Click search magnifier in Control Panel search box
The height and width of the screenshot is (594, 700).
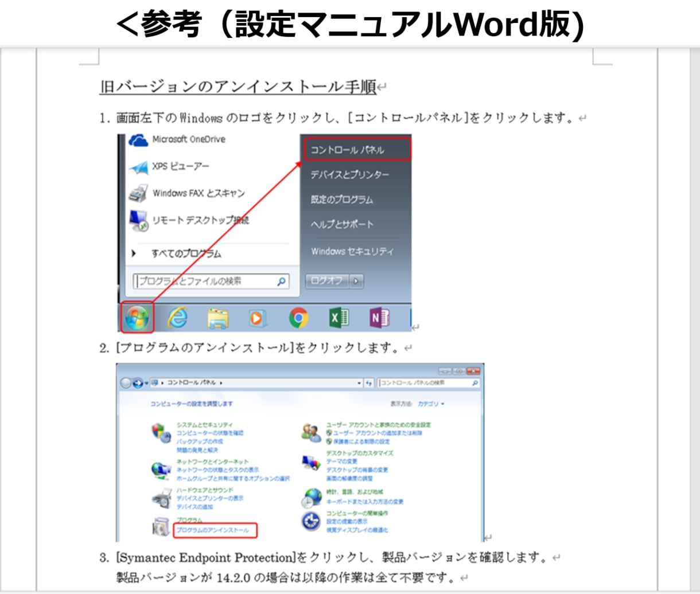475,382
